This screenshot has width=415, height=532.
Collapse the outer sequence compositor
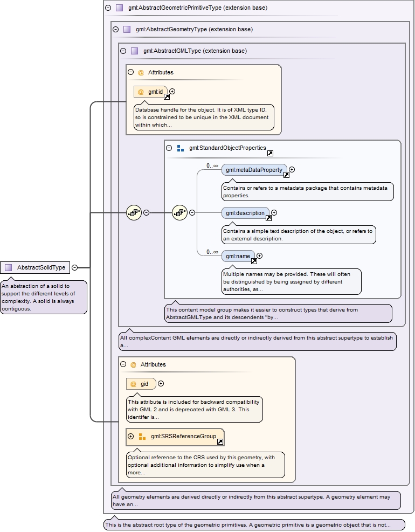pos(146,213)
